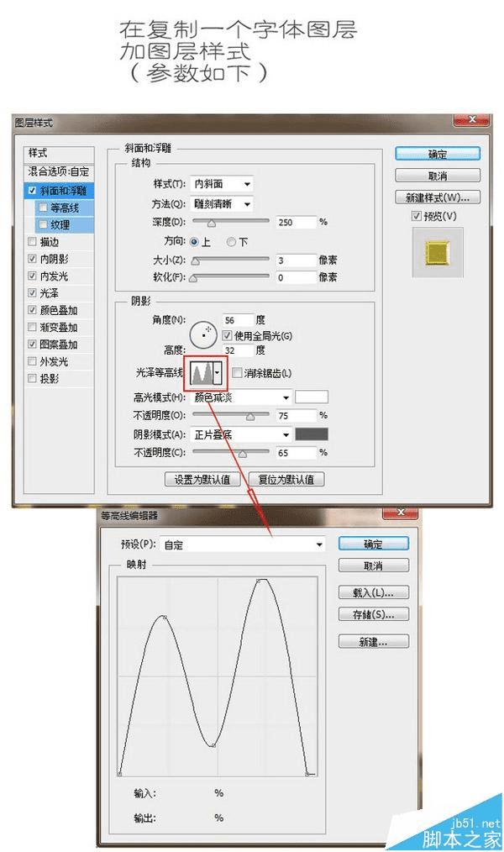504x852 pixels.
Task: Enable the 外发光 checkbox
Action: [x=32, y=361]
